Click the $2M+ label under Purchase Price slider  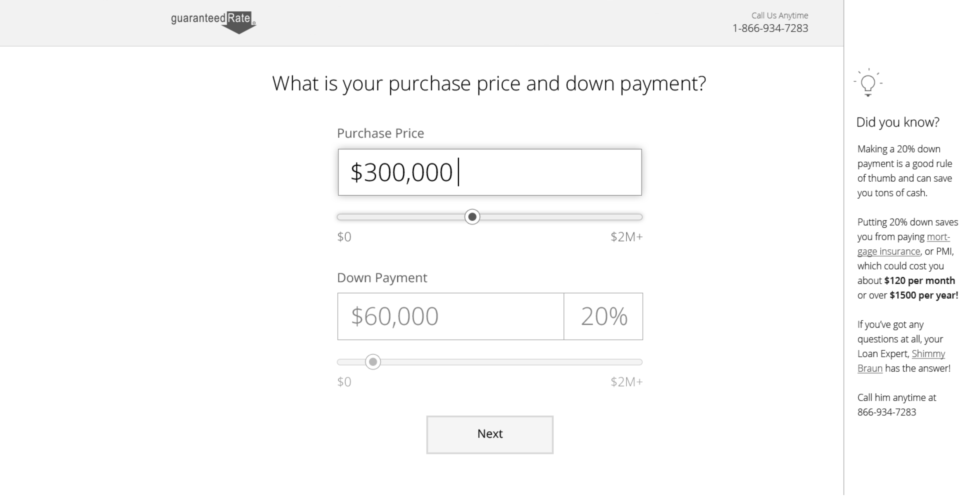[x=626, y=237]
